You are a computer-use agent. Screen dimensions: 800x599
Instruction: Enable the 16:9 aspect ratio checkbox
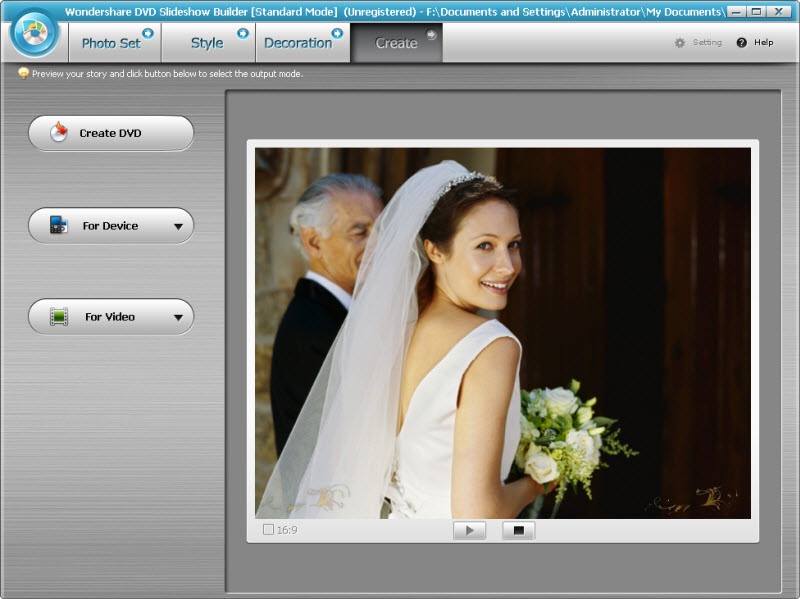[x=268, y=530]
